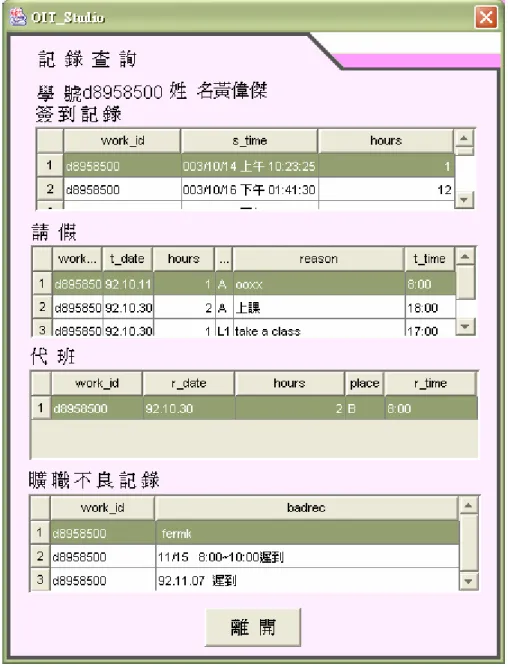Viewport: 508px width, 667px height.
Task: Select row 2 header in 曠職不良記錄 table
Action: tap(40, 556)
